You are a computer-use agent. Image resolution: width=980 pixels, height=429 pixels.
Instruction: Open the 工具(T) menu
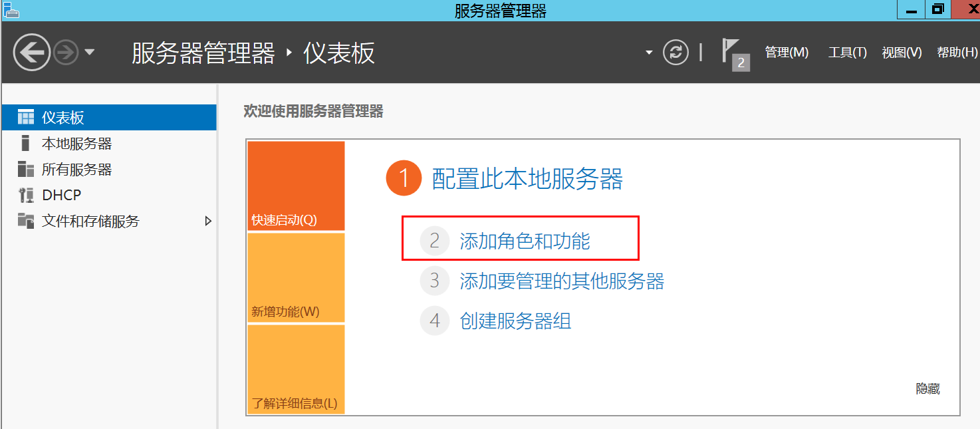click(x=848, y=53)
